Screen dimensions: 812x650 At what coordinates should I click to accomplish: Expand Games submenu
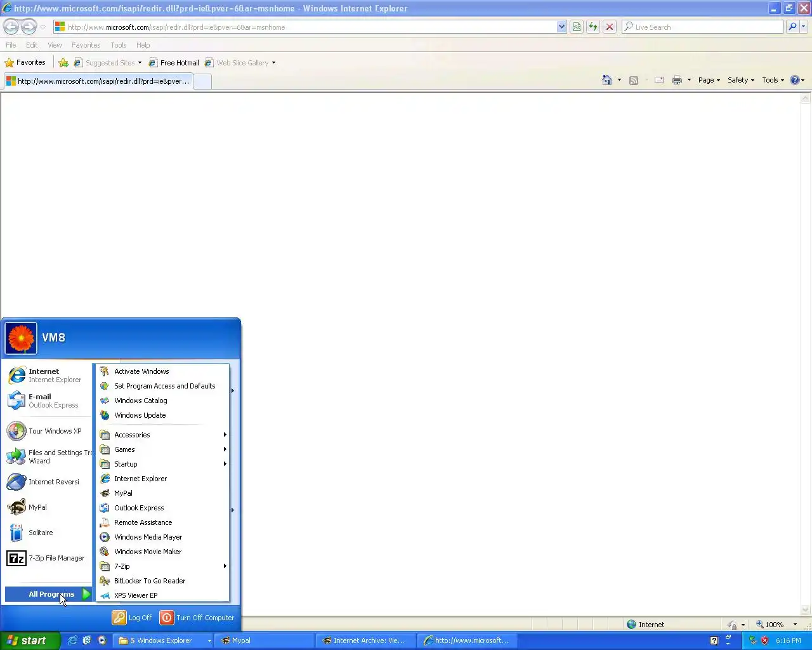click(163, 449)
